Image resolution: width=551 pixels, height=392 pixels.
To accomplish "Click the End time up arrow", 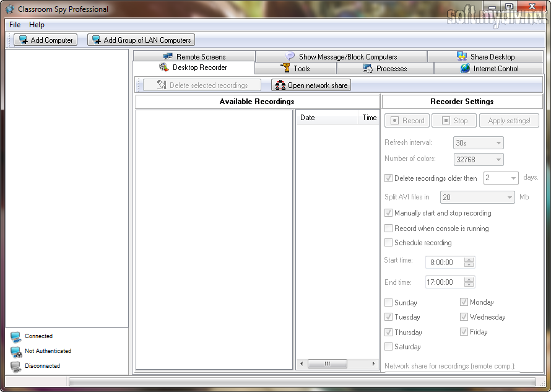I will pyautogui.click(x=469, y=279).
